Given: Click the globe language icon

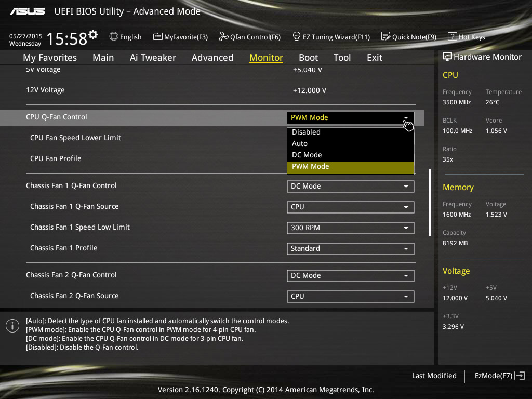Looking at the screenshot, I should point(114,36).
